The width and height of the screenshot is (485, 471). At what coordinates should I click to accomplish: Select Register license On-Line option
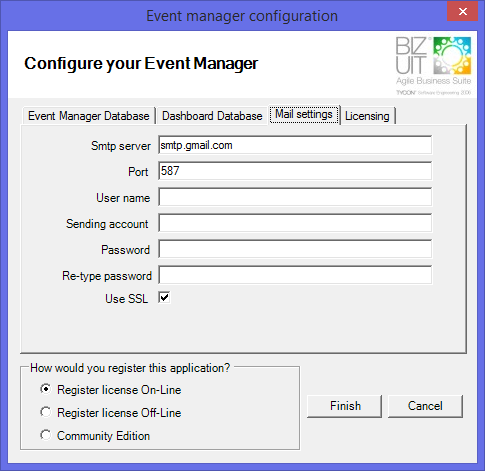pyautogui.click(x=46, y=389)
